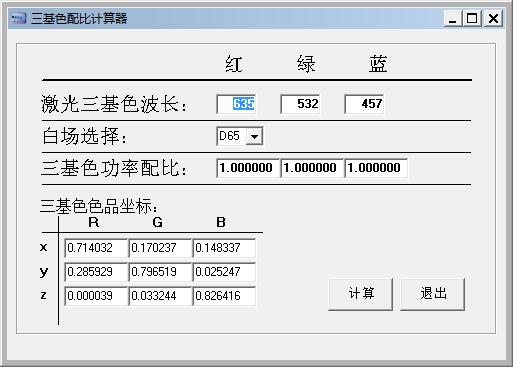Click the 激光三基色波长 label

click(x=114, y=104)
